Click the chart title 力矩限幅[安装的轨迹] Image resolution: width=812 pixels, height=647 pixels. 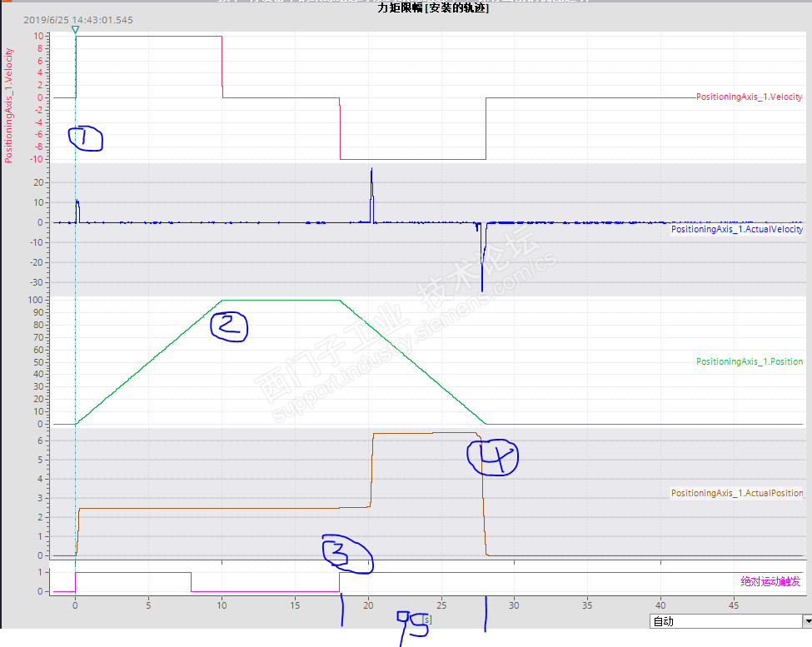(x=433, y=7)
